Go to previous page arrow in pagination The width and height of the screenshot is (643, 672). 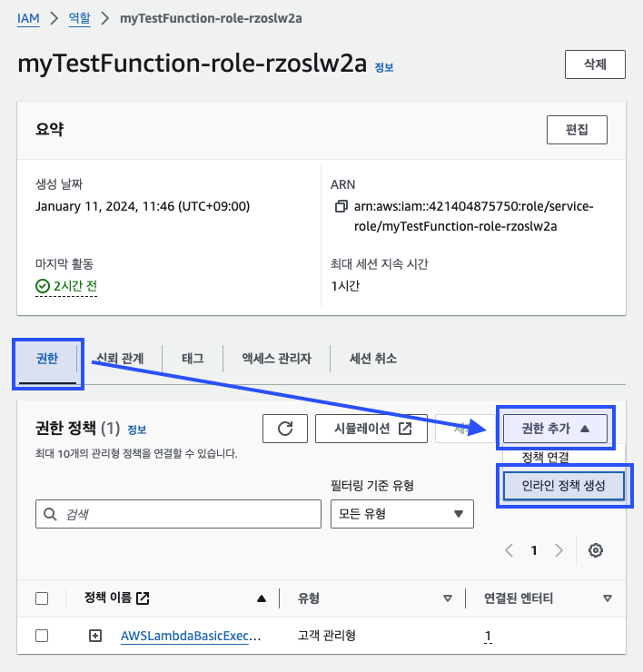pos(509,549)
